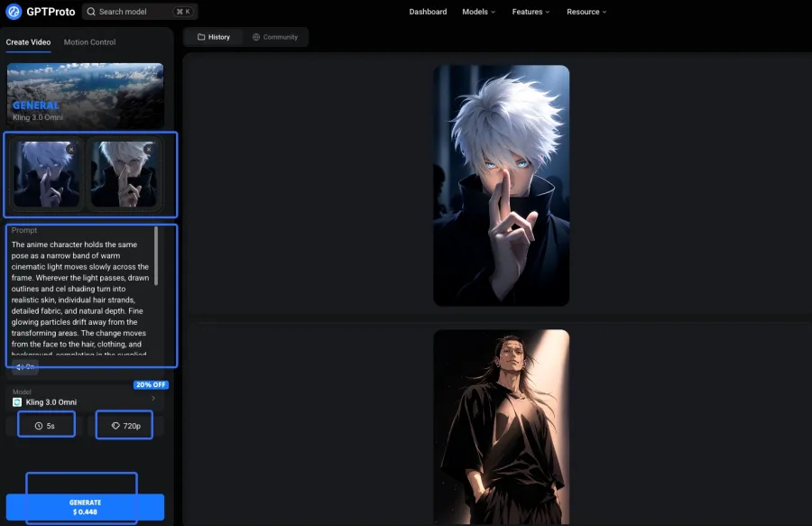The height and width of the screenshot is (526, 812).
Task: Select the first uploaded reference thumbnail
Action: tap(46, 174)
